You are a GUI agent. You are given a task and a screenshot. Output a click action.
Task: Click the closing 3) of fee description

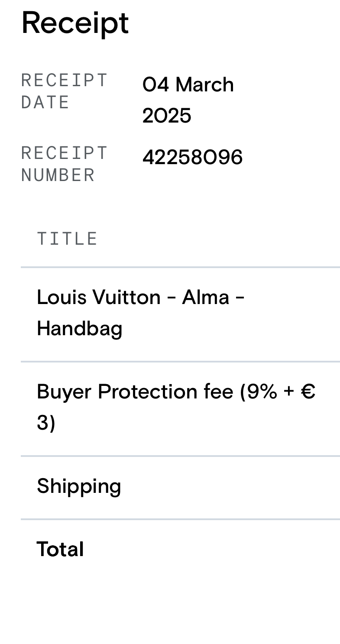pyautogui.click(x=46, y=423)
